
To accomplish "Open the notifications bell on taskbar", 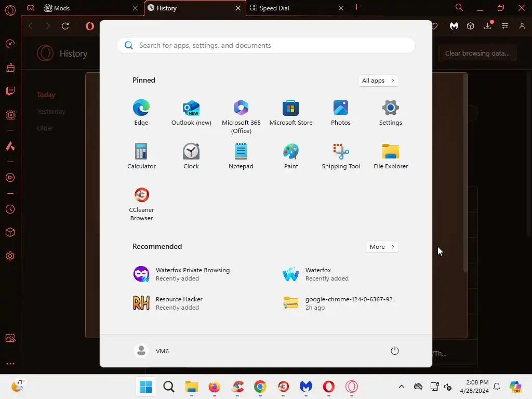I will 497,387.
